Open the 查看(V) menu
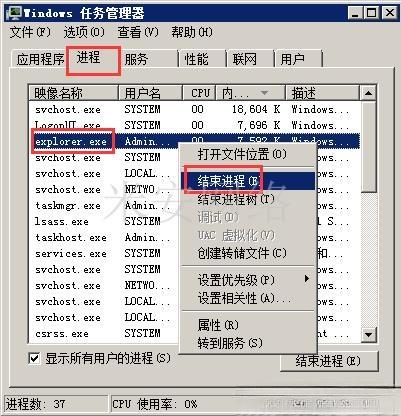401x416 pixels. click(x=138, y=32)
